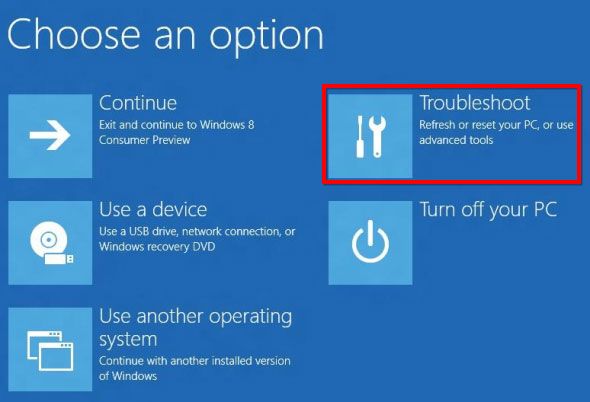This screenshot has width=590, height=402.
Task: Open the Troubleshoot option title
Action: click(x=475, y=103)
